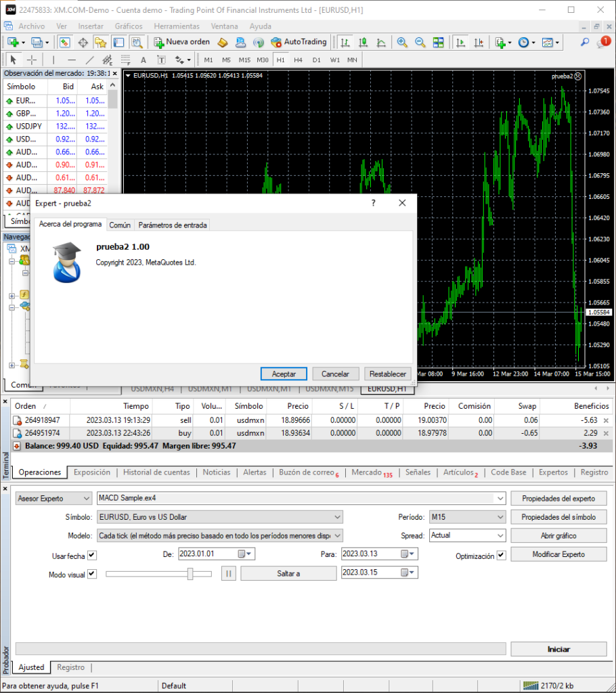Open MetaEditor with the yellow book icon
Screen dimensions: 616x693
(x=223, y=43)
